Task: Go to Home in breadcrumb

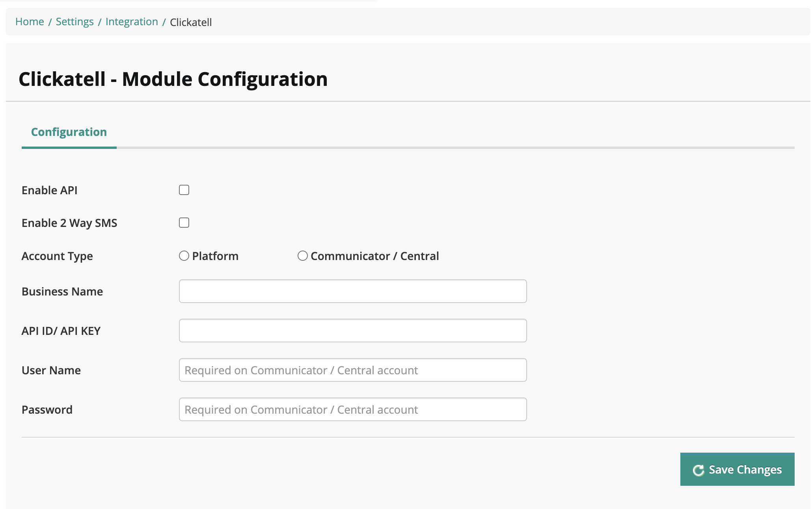Action: pyautogui.click(x=30, y=22)
